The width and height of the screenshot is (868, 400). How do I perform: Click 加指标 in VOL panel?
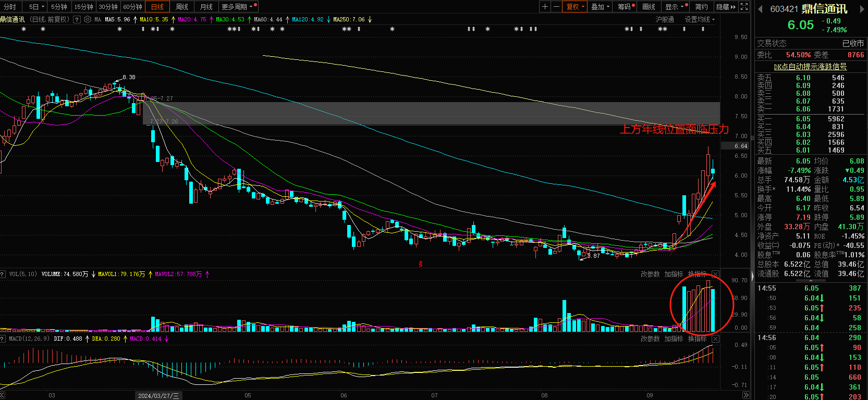(674, 274)
